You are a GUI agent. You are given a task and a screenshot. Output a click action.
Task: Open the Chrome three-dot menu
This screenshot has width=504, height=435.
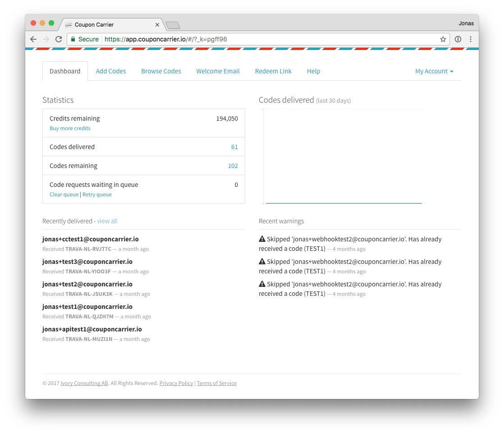(x=471, y=39)
